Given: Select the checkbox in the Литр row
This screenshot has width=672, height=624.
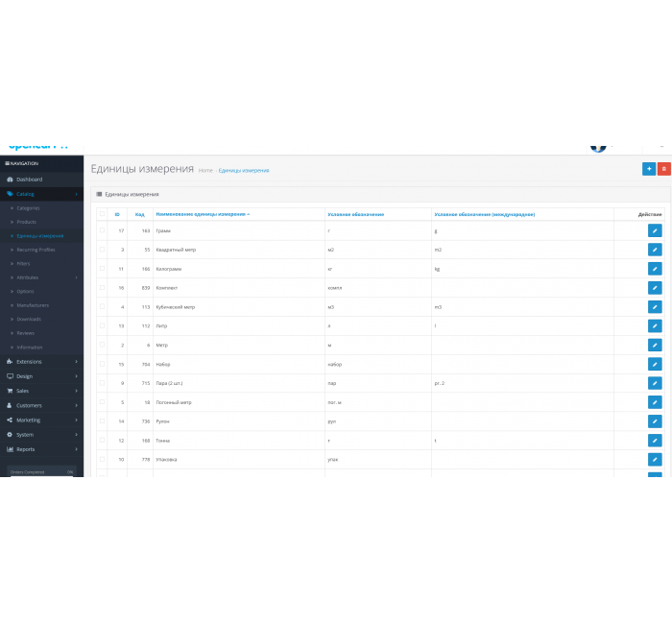Looking at the screenshot, I should point(102,325).
